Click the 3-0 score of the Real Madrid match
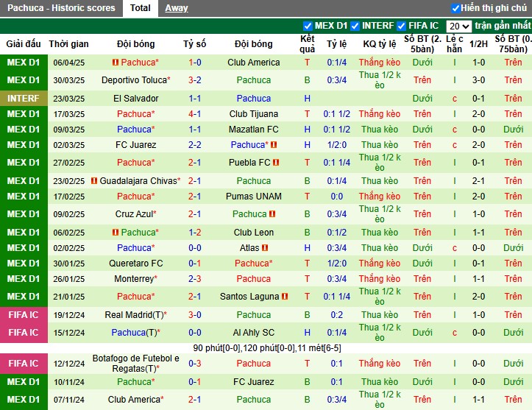Screen dimensions: 532x410 [x=195, y=315]
